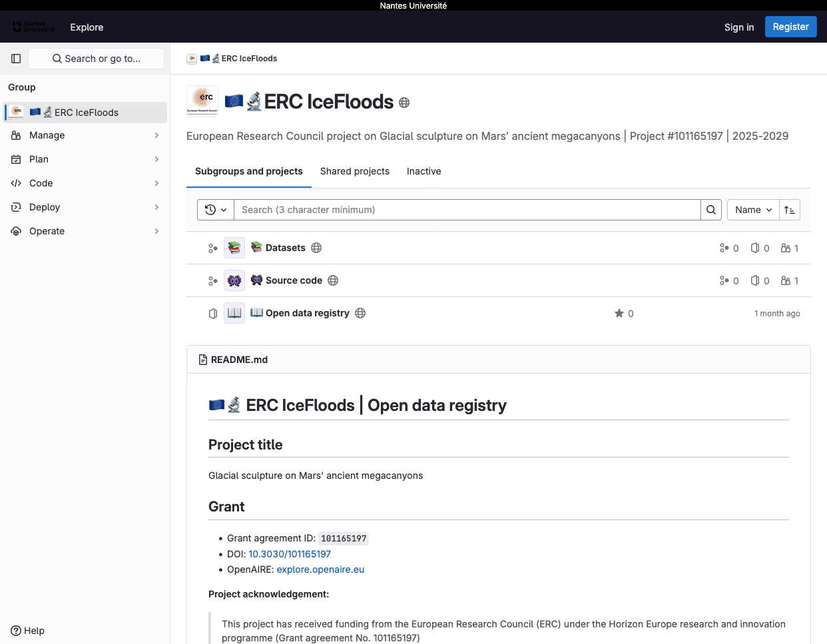This screenshot has height=644, width=827.
Task: Open Explore in top navigation
Action: [87, 27]
